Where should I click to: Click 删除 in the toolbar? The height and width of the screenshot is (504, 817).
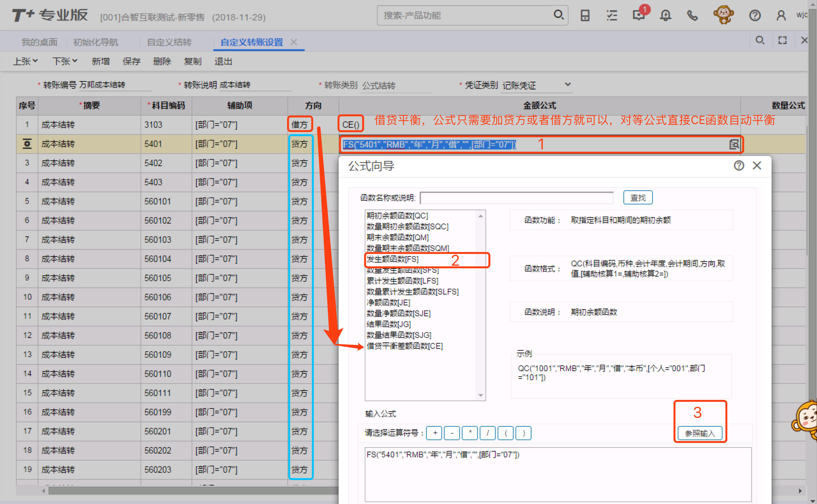pos(162,61)
